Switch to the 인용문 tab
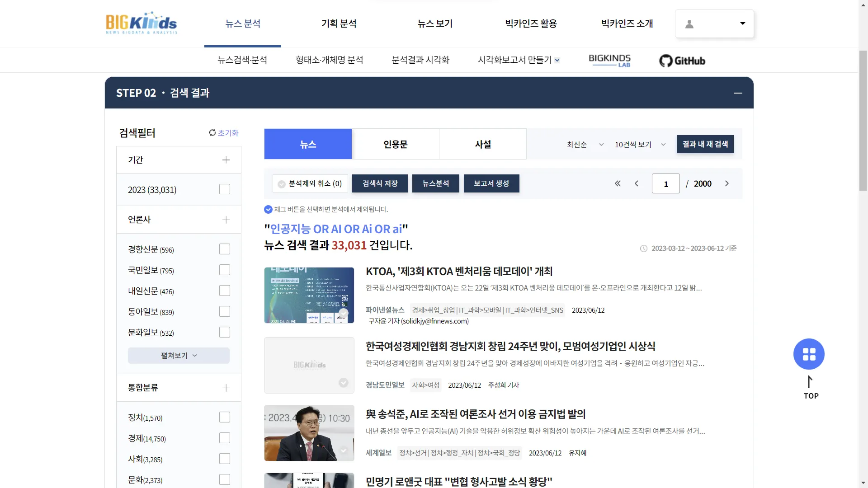868x488 pixels. (x=395, y=144)
